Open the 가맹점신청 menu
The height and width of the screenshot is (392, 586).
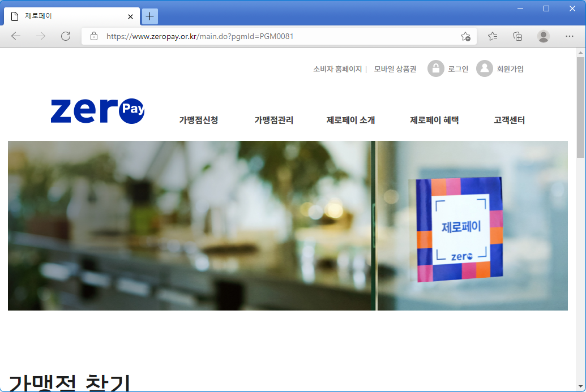click(x=199, y=120)
